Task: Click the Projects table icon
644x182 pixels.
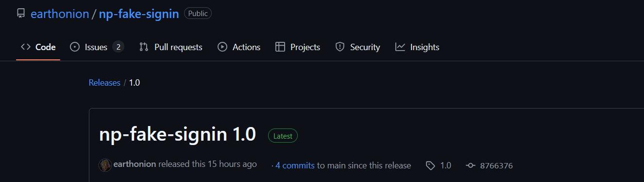Action: [x=280, y=47]
